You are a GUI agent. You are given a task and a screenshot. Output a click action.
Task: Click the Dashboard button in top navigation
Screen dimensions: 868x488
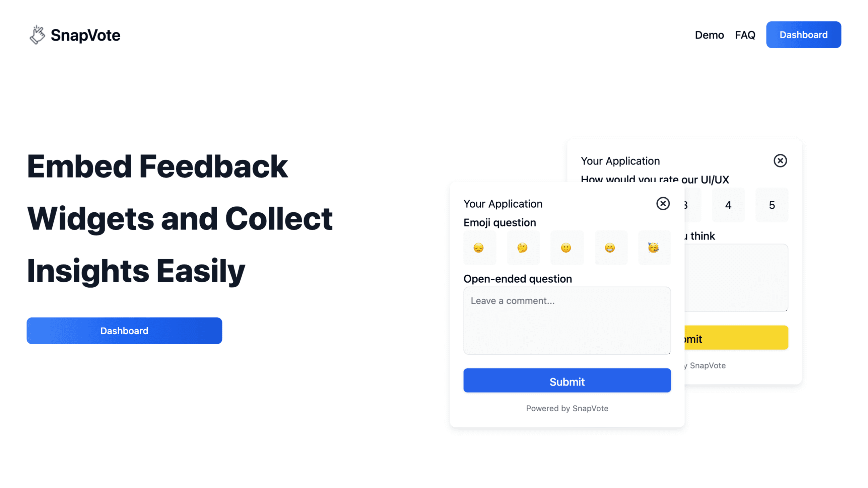click(x=803, y=35)
